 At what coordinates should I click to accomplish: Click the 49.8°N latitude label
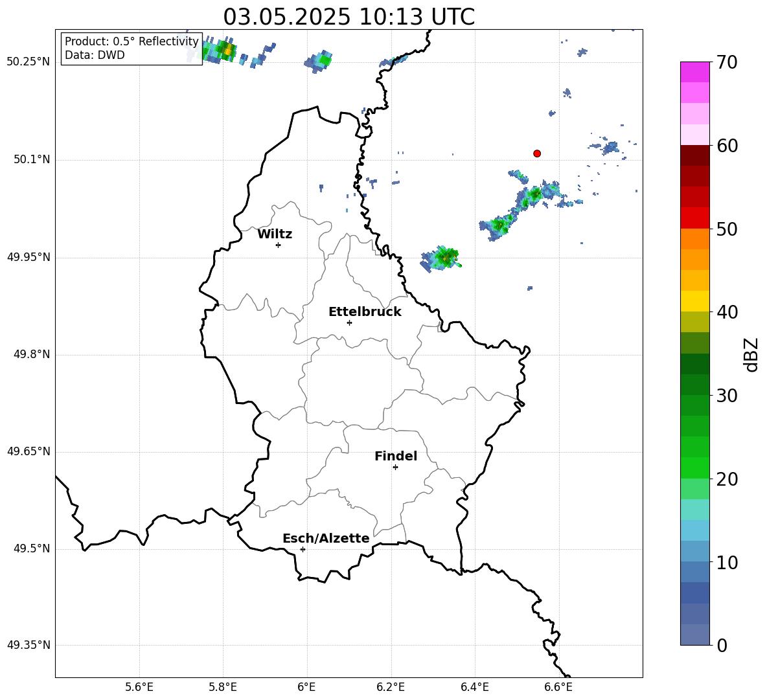click(32, 354)
